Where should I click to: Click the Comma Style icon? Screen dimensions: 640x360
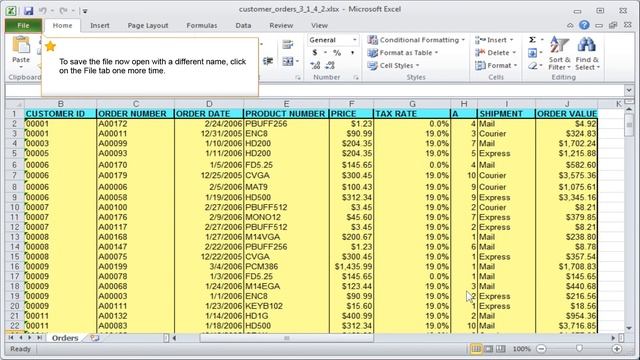[352, 53]
